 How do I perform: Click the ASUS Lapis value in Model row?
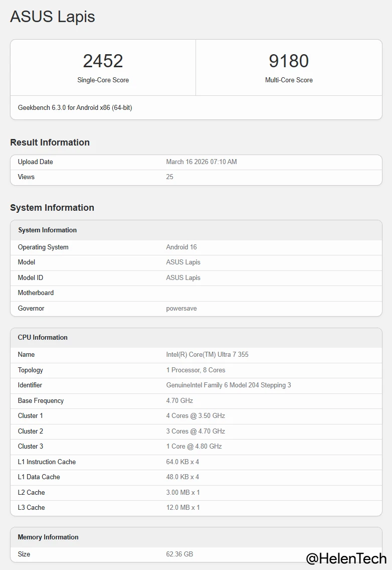(x=183, y=262)
